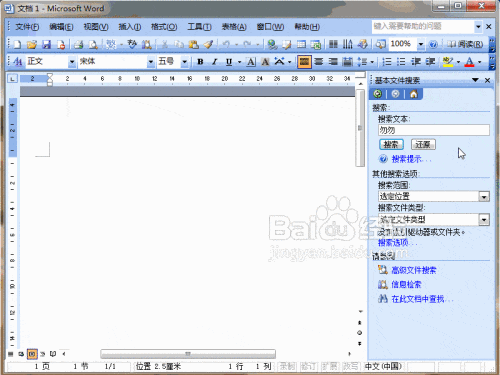Image resolution: width=500 pixels, height=375 pixels.
Task: Expand the font name 宋体 dropdown
Action: (x=151, y=62)
